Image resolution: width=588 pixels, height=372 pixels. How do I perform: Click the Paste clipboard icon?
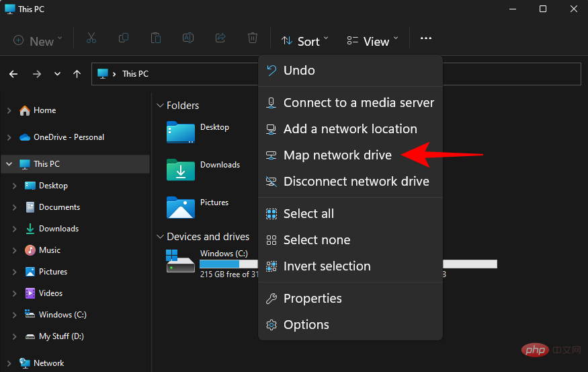(156, 38)
